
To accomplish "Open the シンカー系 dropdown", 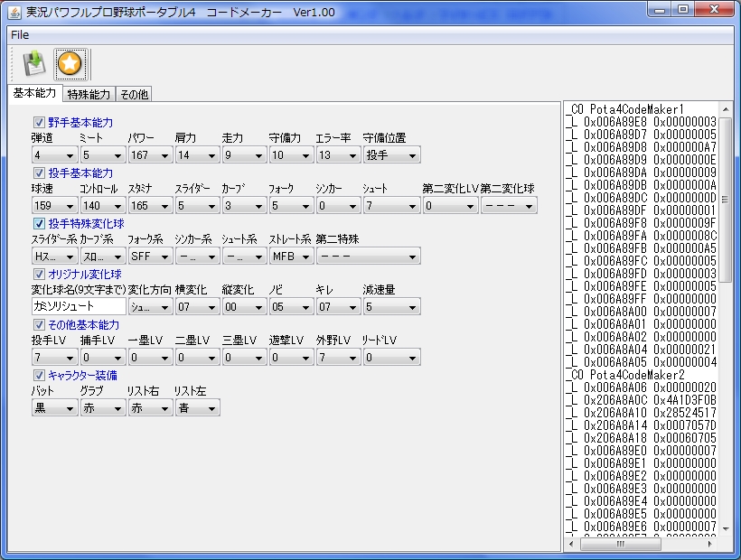I will (197, 256).
